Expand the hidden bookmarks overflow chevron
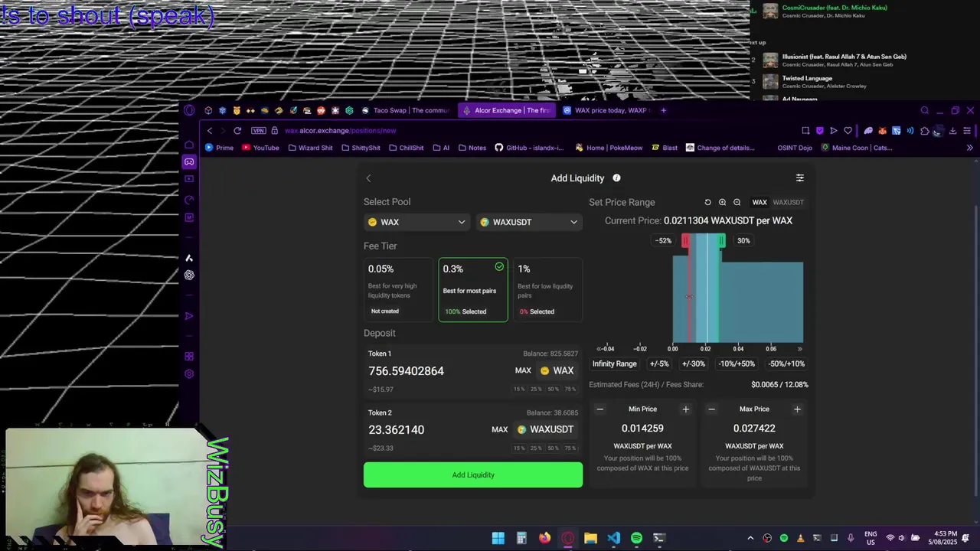This screenshot has height=551, width=980. pos(969,148)
